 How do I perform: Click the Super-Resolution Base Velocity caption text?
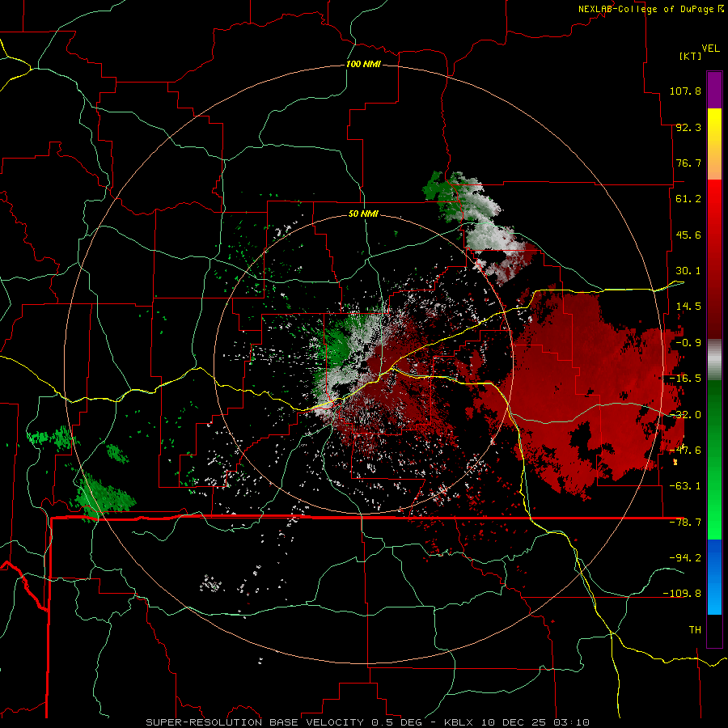(x=368, y=722)
